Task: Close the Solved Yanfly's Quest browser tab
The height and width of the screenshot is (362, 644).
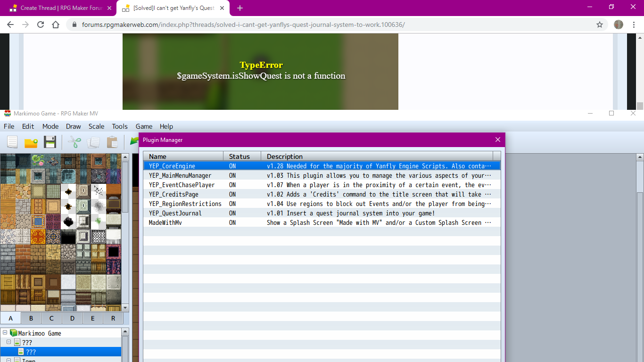Action: point(223,8)
